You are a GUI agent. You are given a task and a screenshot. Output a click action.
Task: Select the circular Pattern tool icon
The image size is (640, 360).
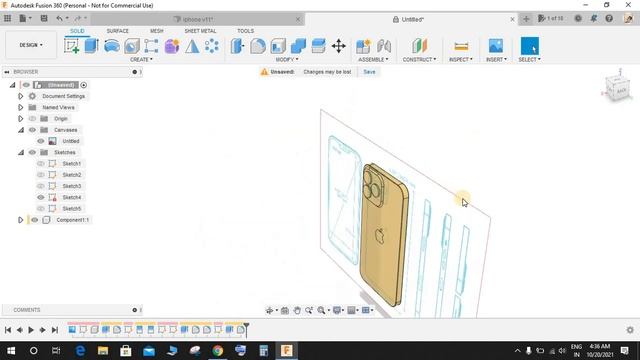[211, 46]
